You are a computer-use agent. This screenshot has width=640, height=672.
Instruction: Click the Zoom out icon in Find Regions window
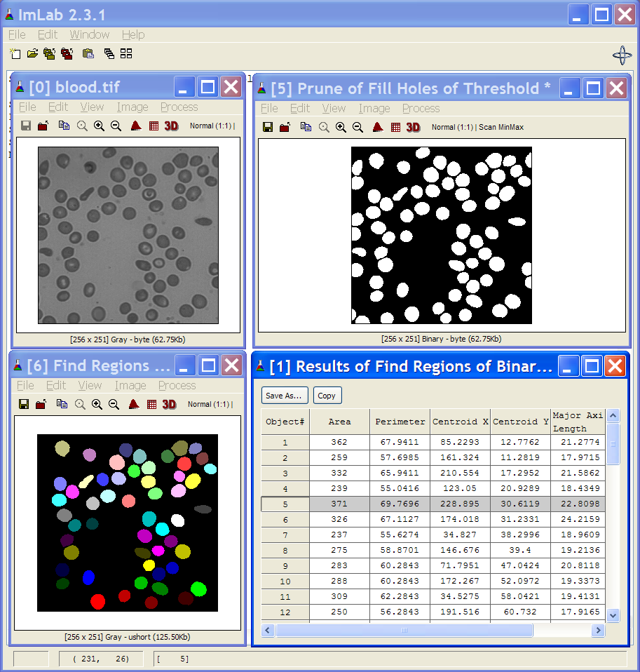click(114, 404)
